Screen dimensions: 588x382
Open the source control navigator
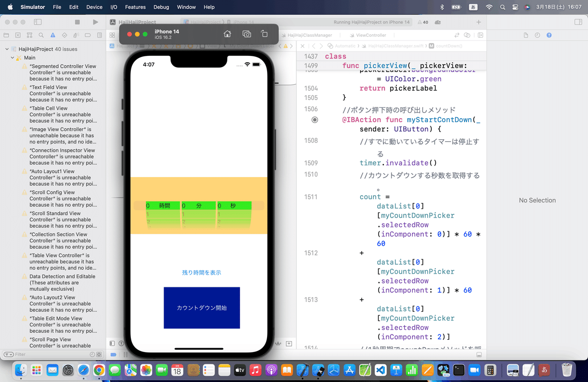point(18,35)
